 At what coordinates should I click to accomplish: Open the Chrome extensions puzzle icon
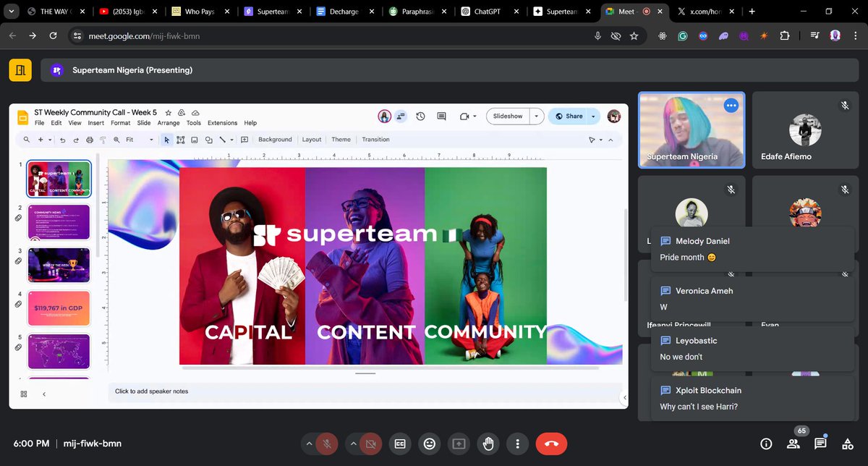(x=784, y=35)
